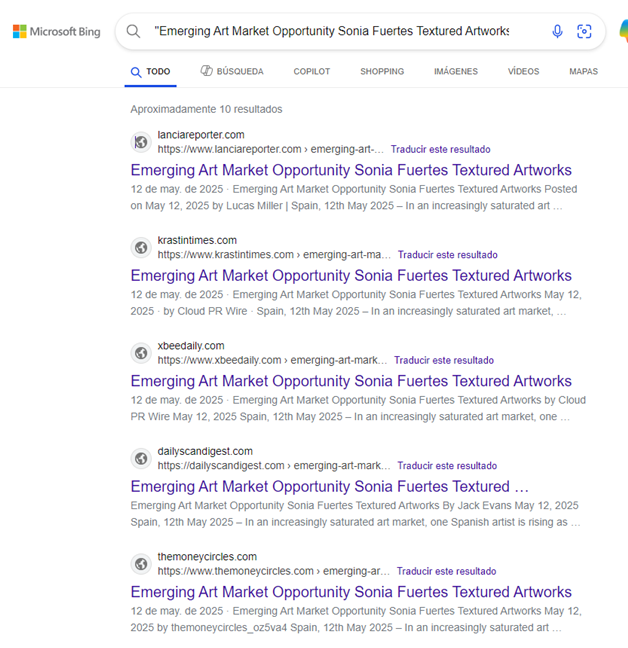Switch to the VÍDEOS tab
Screen dimensions: 628x648
[523, 72]
